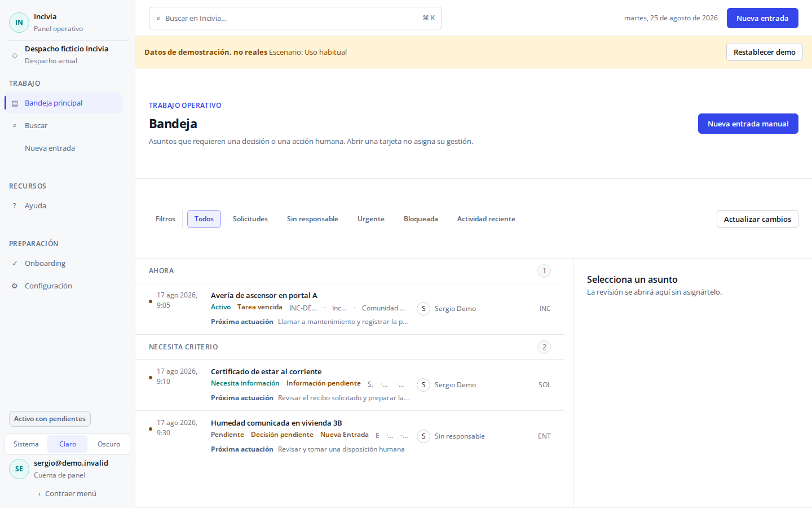Click the Información pendiente tag
The height and width of the screenshot is (508, 812).
(324, 383)
